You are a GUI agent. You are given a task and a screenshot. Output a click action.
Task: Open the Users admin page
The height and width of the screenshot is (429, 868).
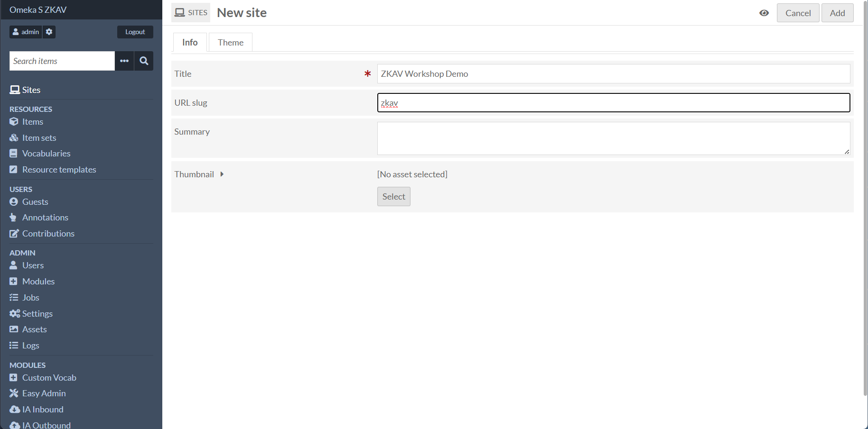pyautogui.click(x=33, y=265)
